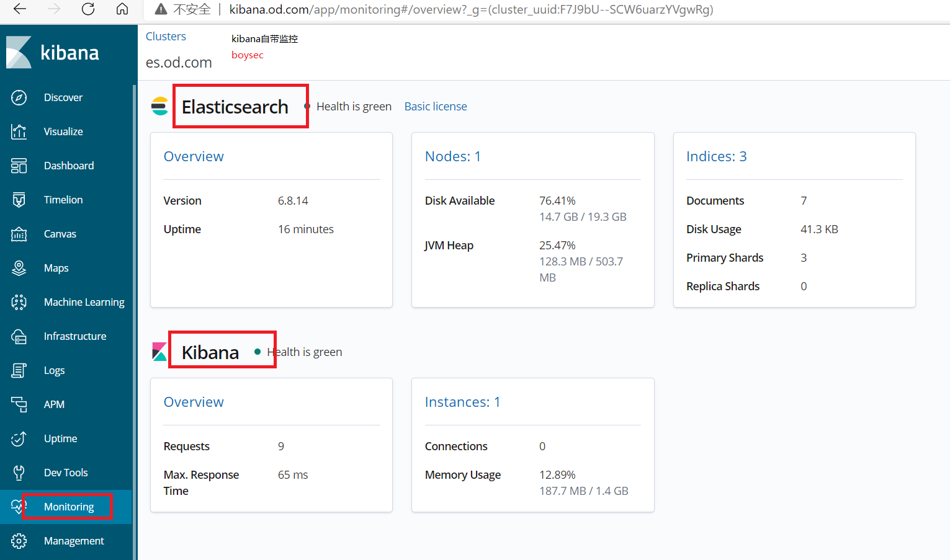
Task: Reload the page with refresh icon
Action: (x=88, y=9)
